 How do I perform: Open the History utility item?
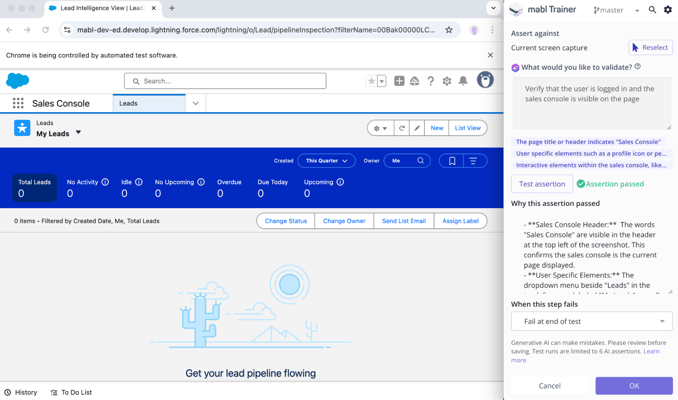pyautogui.click(x=21, y=392)
